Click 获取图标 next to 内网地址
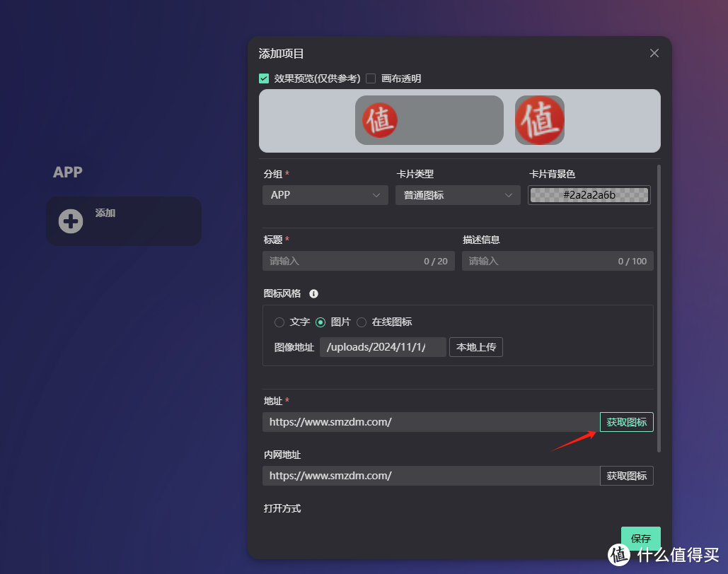The height and width of the screenshot is (574, 728). [626, 476]
